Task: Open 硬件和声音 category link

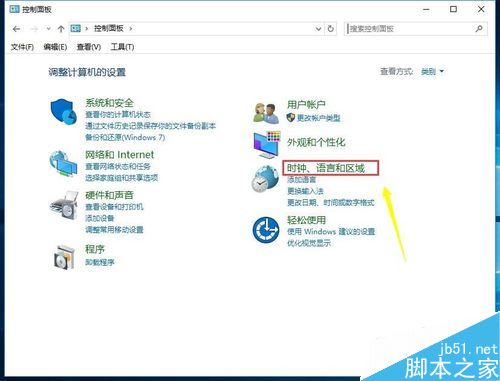Action: pos(109,195)
